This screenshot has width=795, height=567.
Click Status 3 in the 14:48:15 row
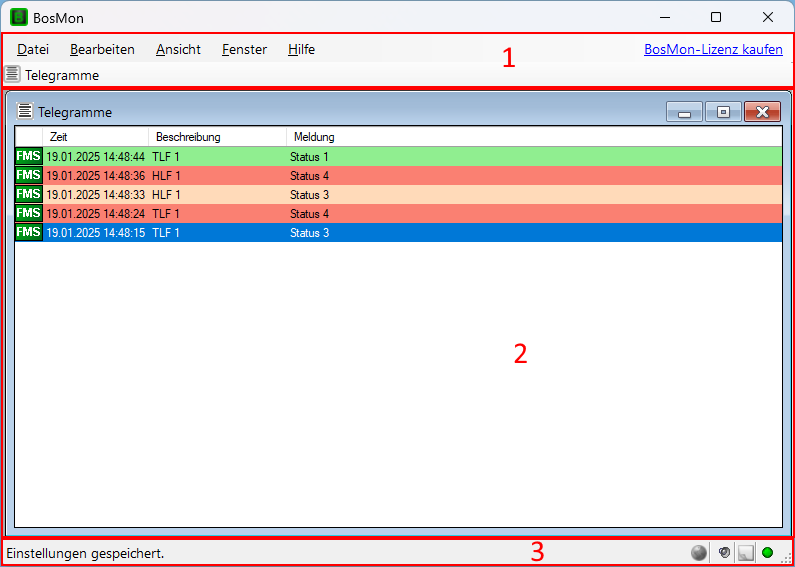tap(309, 233)
